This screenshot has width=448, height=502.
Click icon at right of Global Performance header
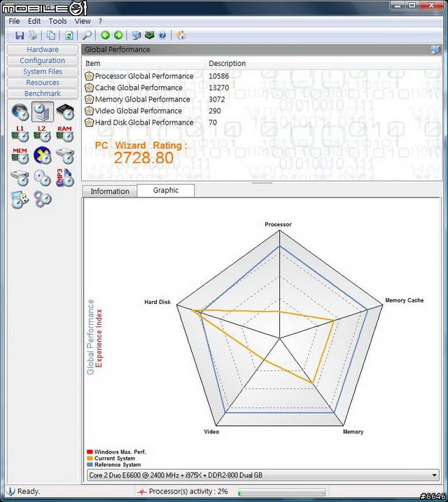coord(436,49)
